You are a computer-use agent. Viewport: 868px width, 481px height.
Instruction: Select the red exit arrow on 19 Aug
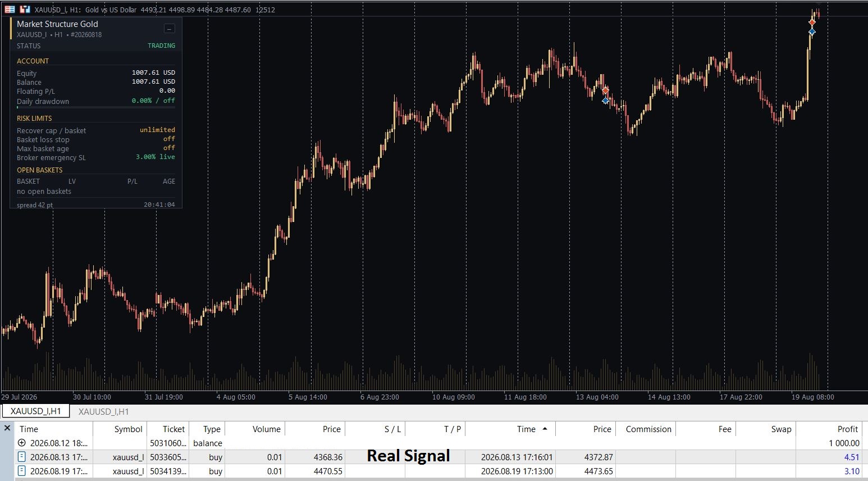coord(812,23)
